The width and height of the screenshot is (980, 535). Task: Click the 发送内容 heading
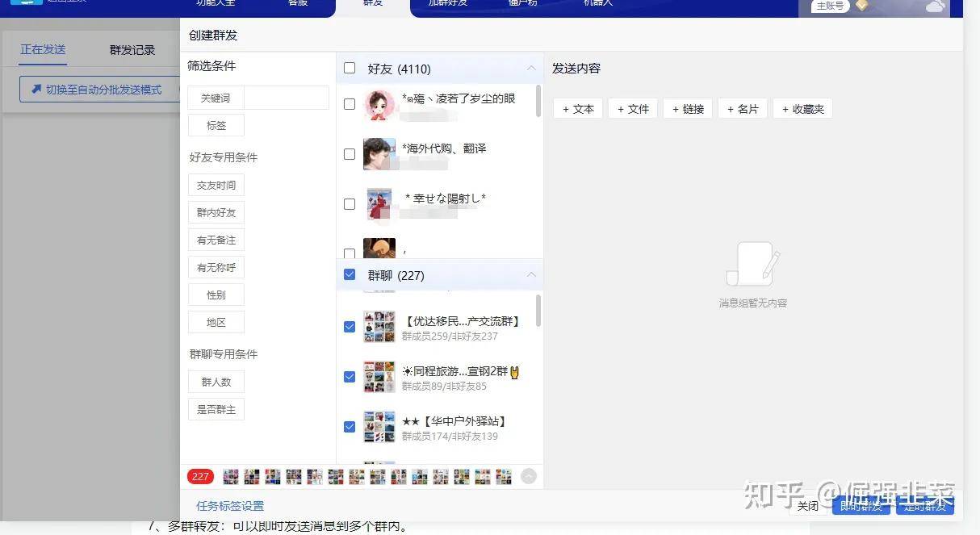(x=576, y=69)
